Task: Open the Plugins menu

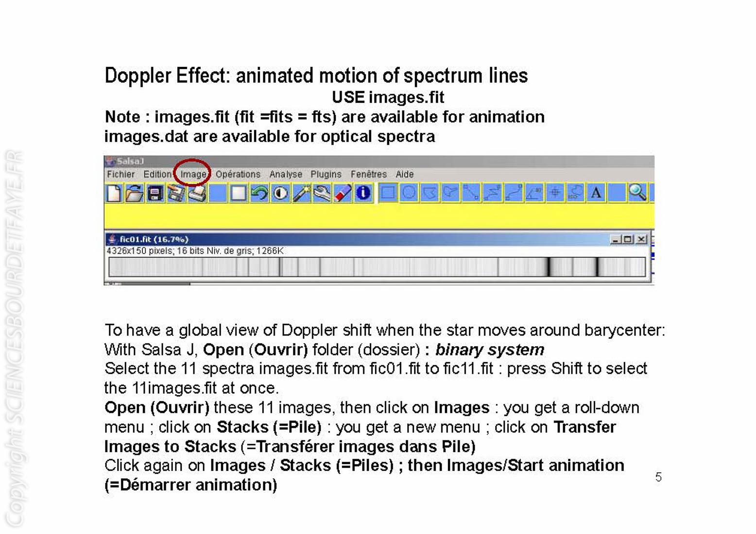Action: pyautogui.click(x=326, y=174)
